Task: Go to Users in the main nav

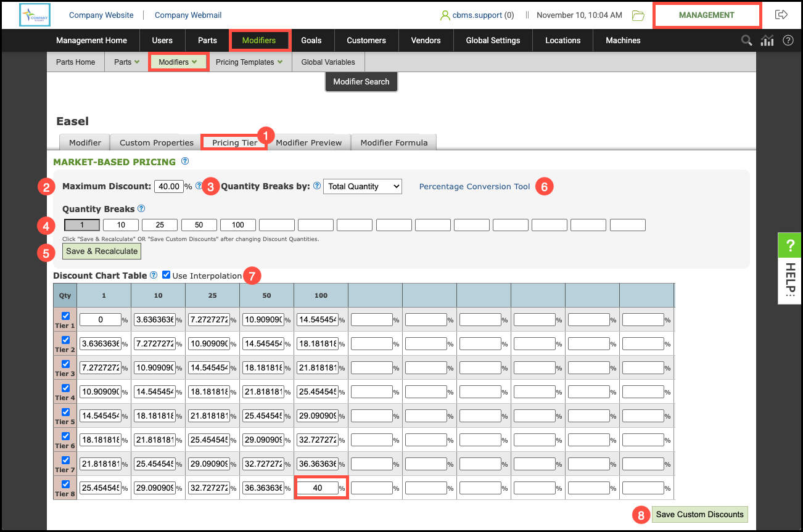Action: pyautogui.click(x=162, y=41)
